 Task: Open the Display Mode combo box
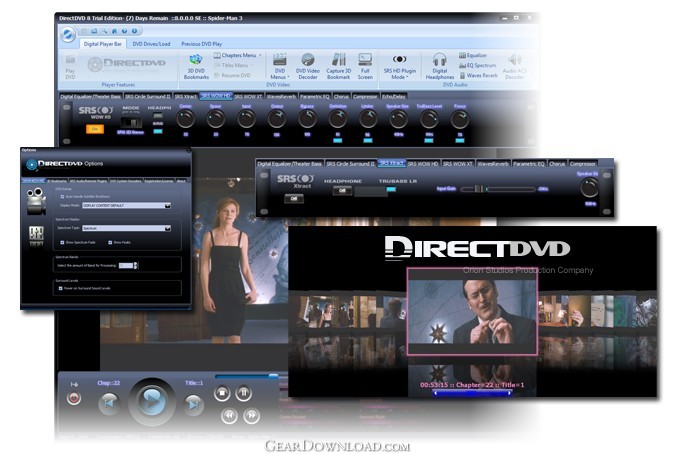pyautogui.click(x=127, y=206)
